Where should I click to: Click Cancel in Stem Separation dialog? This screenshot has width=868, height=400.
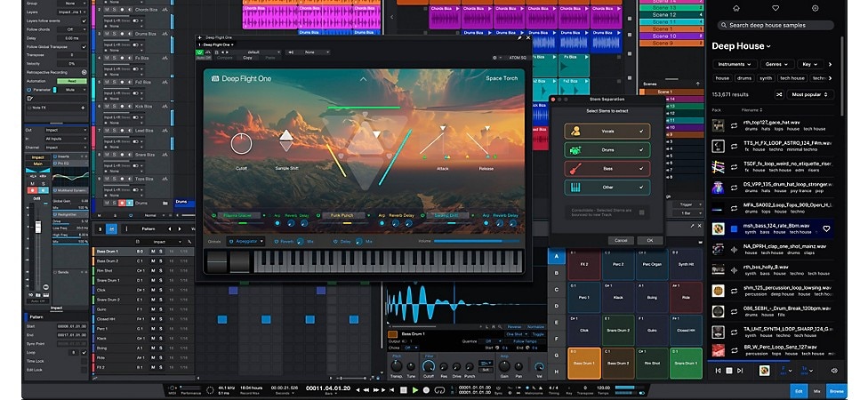tap(621, 240)
